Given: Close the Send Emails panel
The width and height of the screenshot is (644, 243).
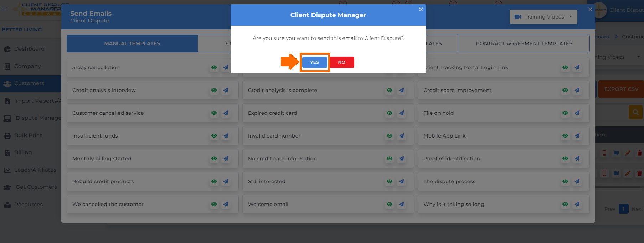Looking at the screenshot, I should [590, 10].
